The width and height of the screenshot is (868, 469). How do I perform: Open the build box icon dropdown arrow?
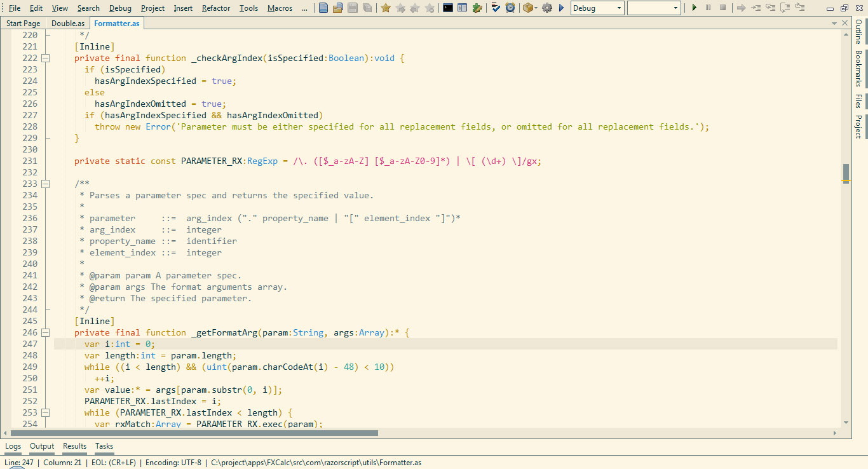(536, 8)
